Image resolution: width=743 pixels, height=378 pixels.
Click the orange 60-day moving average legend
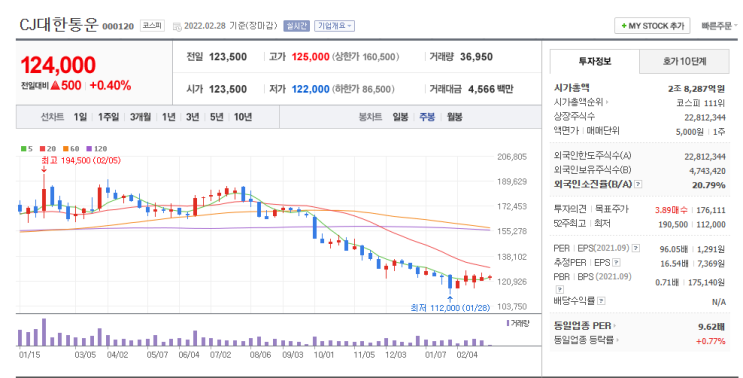(71, 149)
